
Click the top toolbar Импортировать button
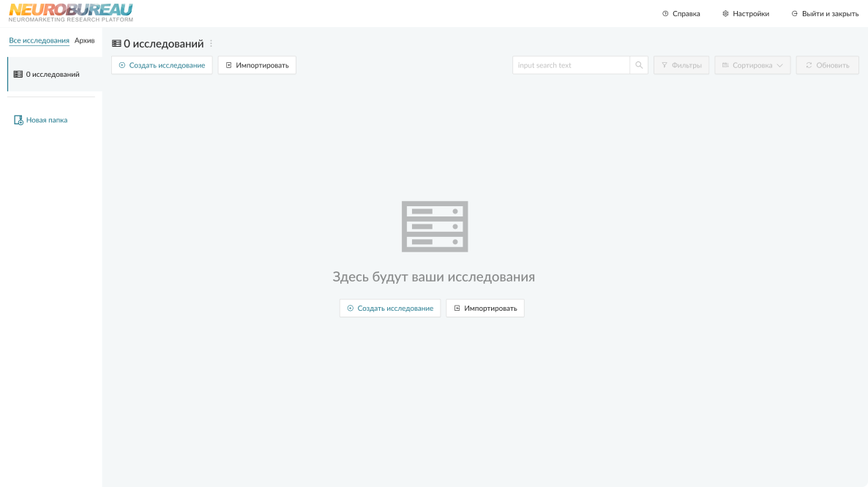[x=257, y=65]
